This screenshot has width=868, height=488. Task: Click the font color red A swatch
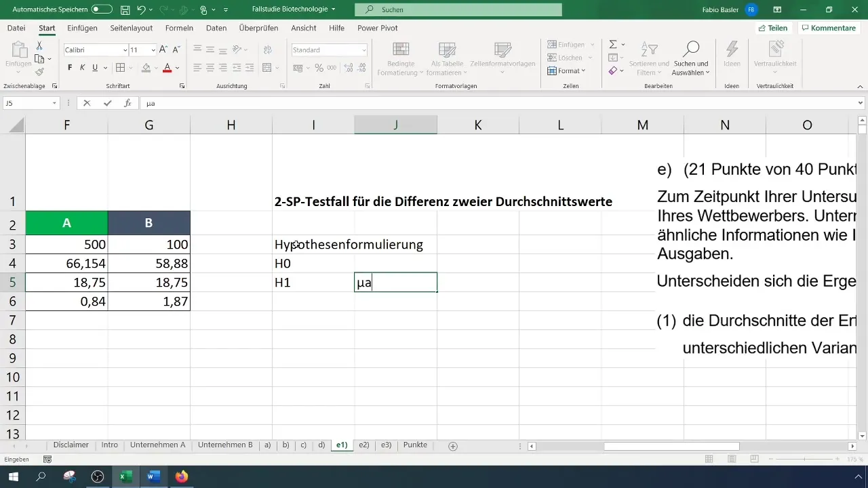point(167,68)
